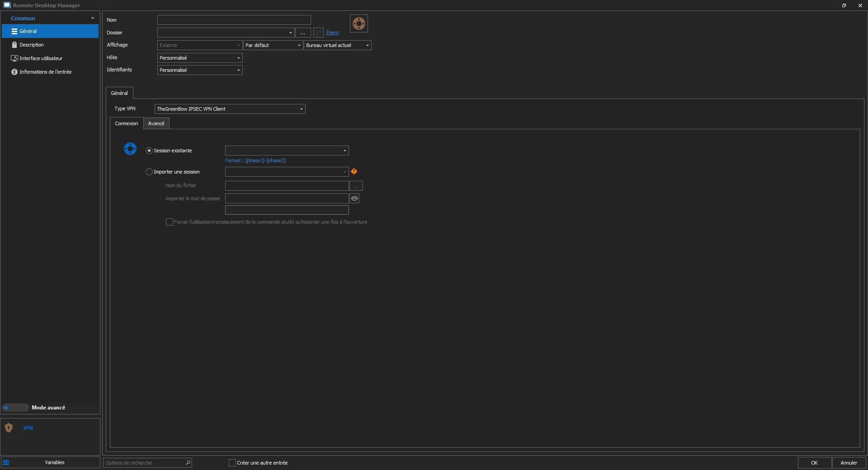Open Description in the left sidebar

[32, 45]
